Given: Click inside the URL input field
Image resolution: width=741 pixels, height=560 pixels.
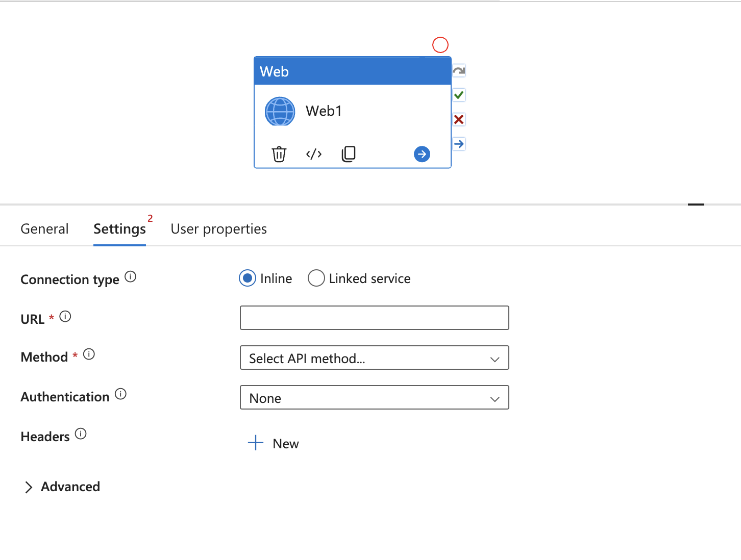Looking at the screenshot, I should 374,317.
